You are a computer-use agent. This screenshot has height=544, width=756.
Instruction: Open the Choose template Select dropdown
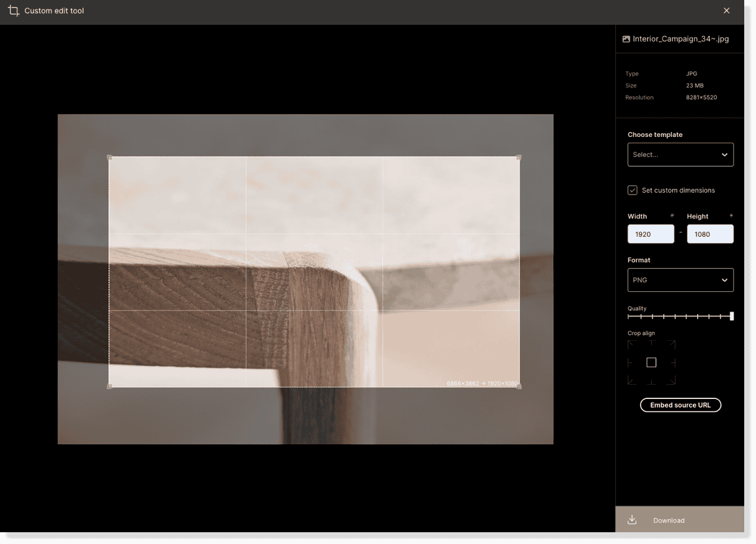(680, 154)
